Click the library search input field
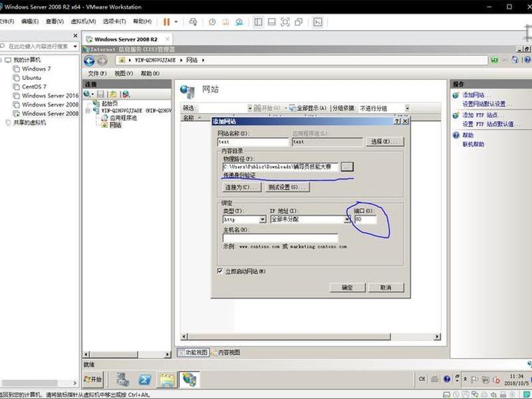 click(x=37, y=46)
